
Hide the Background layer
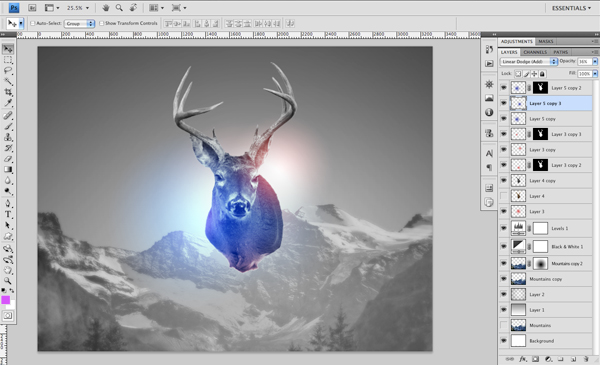(504, 341)
